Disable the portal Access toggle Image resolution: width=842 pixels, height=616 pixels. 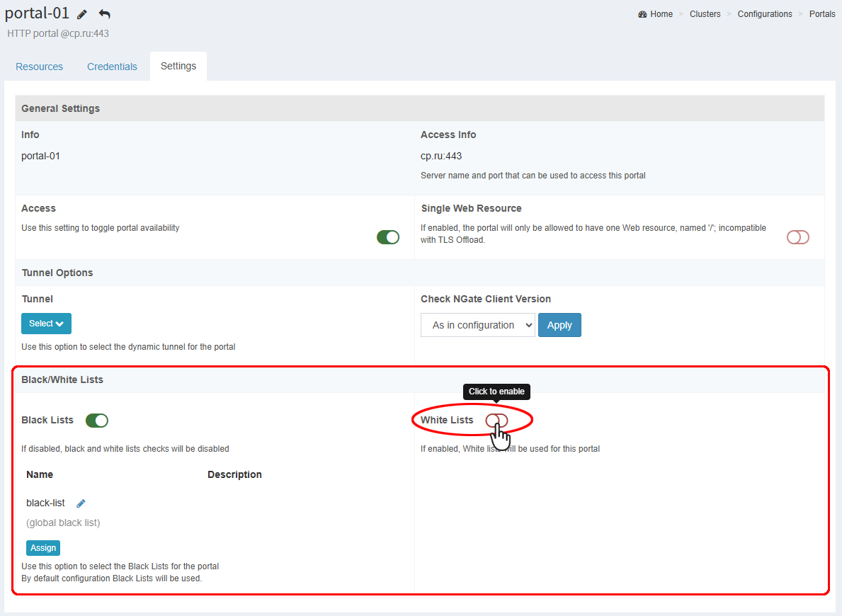click(387, 237)
